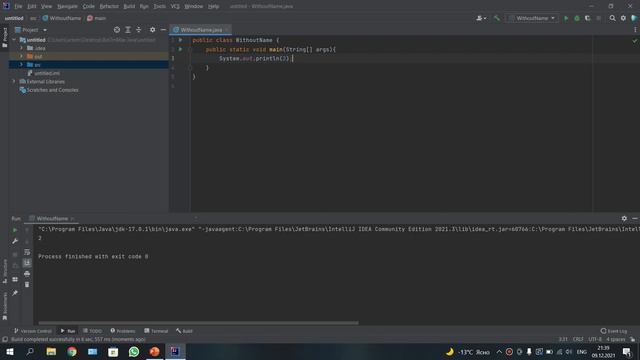Click UTF-8 encoding in status bar
The width and height of the screenshot is (640, 360).
point(595,340)
